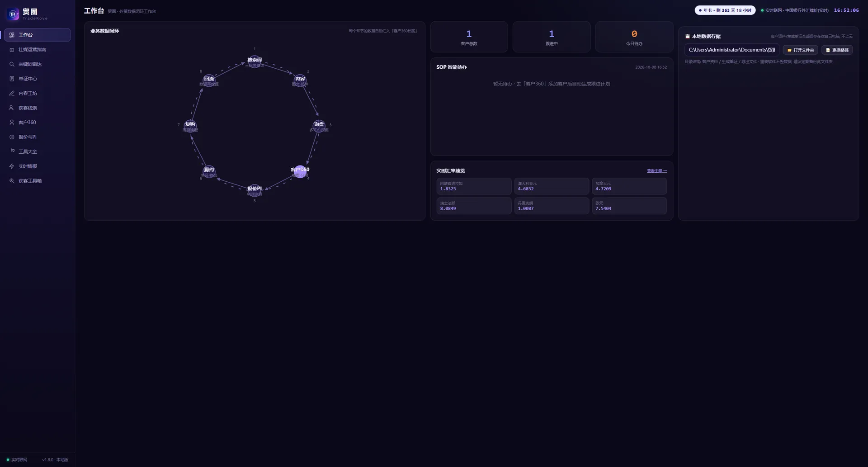Viewport: 868px width, 467px height.
Task: Open 工具大全 via its sidebar icon
Action: pos(12,151)
